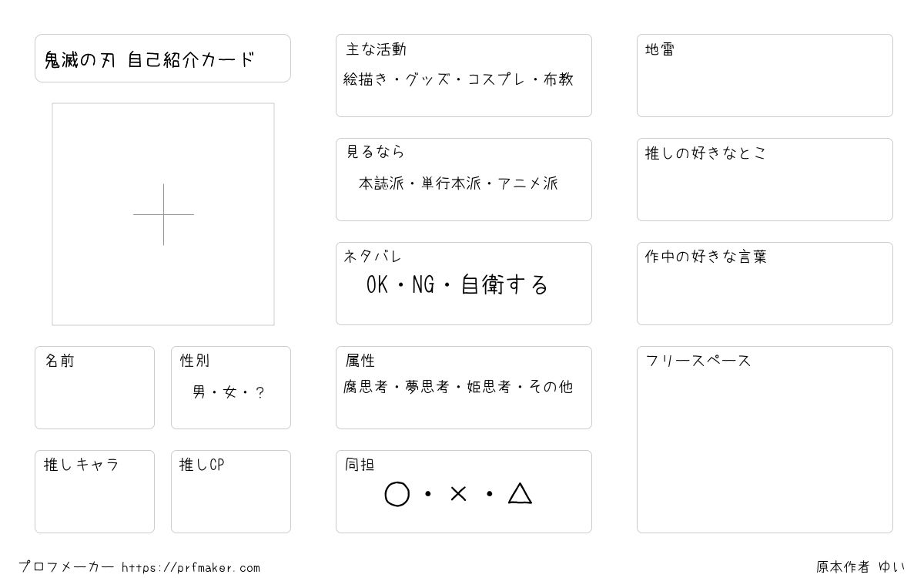Select アニメ派 in 見るなら box
This screenshot has height=578, width=924.
click(527, 183)
